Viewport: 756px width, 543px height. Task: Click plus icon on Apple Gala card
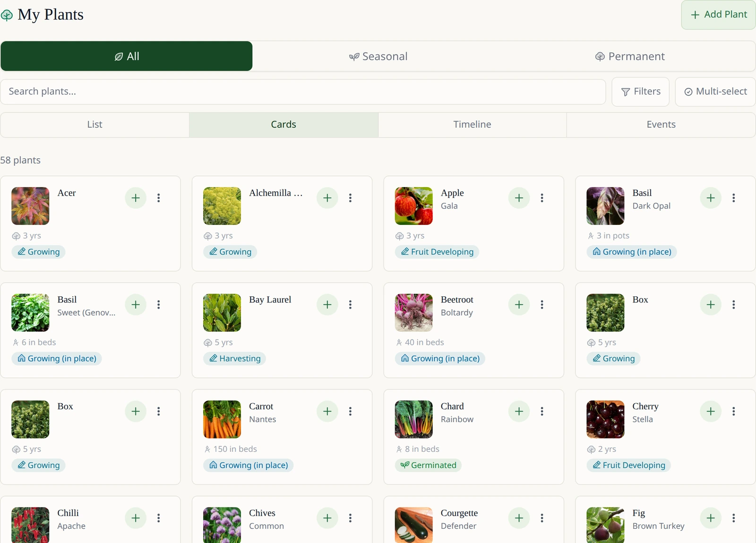(x=519, y=198)
